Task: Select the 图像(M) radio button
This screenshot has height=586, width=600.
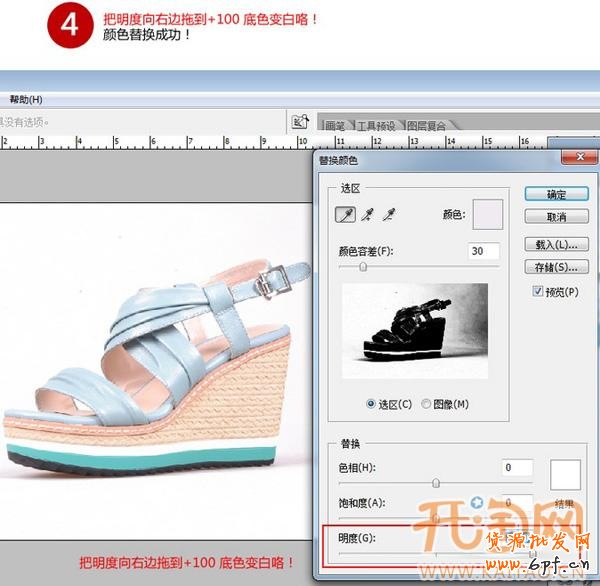Action: pyautogui.click(x=427, y=404)
